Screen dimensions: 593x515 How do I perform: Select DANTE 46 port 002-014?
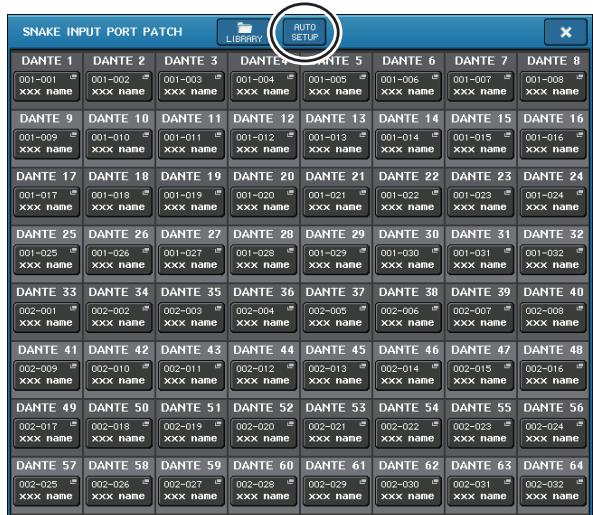click(408, 375)
